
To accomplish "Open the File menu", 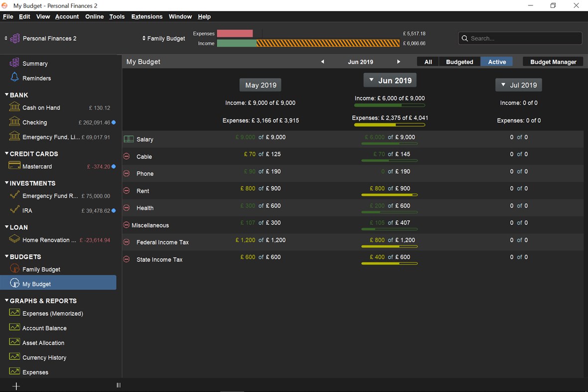I will pyautogui.click(x=8, y=16).
